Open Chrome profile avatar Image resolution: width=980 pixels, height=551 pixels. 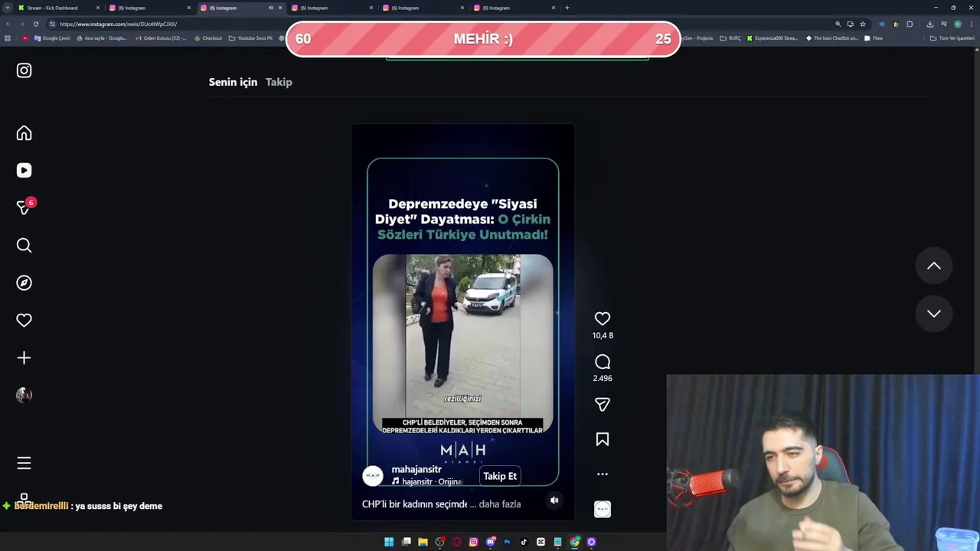pyautogui.click(x=958, y=24)
